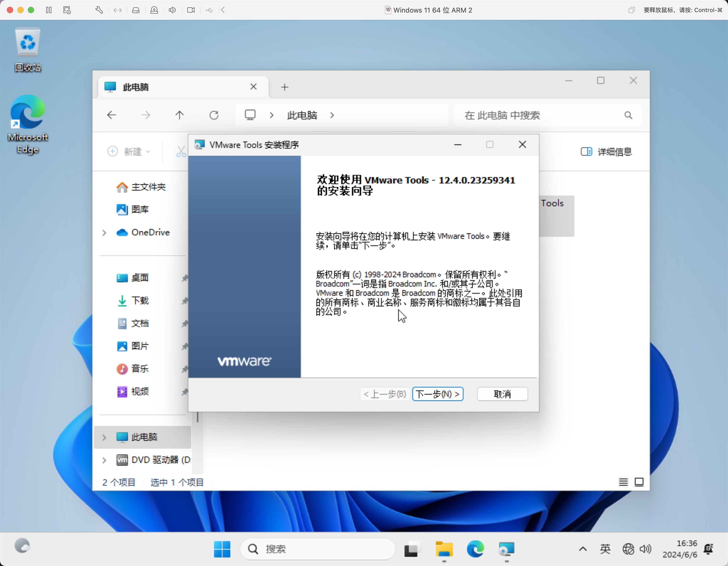Image resolution: width=728 pixels, height=566 pixels.
Task: Click the camera icon in VMware toolbar
Action: (191, 10)
